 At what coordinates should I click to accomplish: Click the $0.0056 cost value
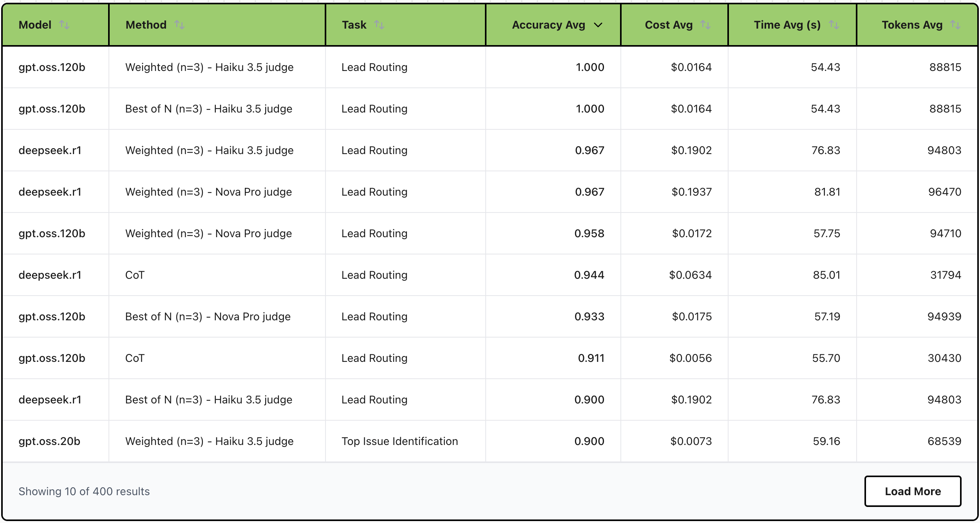pyautogui.click(x=690, y=358)
